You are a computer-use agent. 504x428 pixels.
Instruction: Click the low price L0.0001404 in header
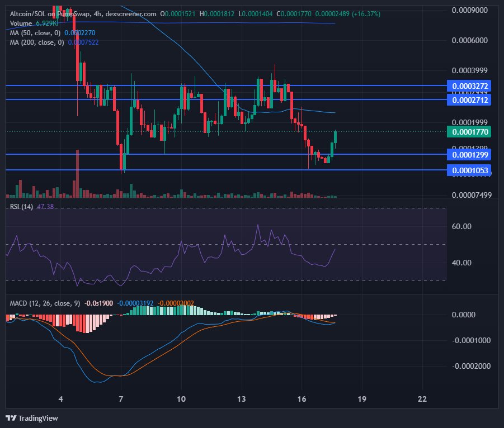[256, 14]
